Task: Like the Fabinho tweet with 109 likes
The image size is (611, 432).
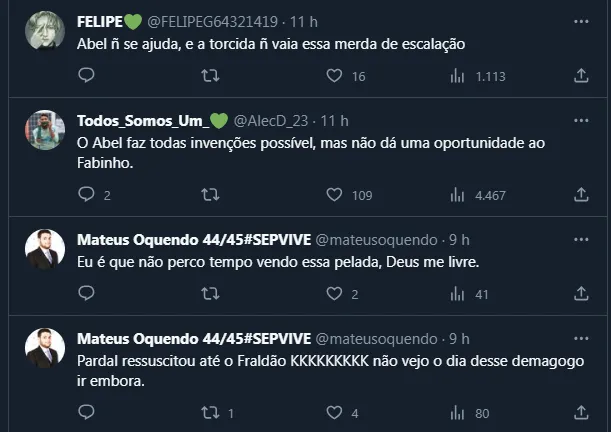Action: coord(335,195)
